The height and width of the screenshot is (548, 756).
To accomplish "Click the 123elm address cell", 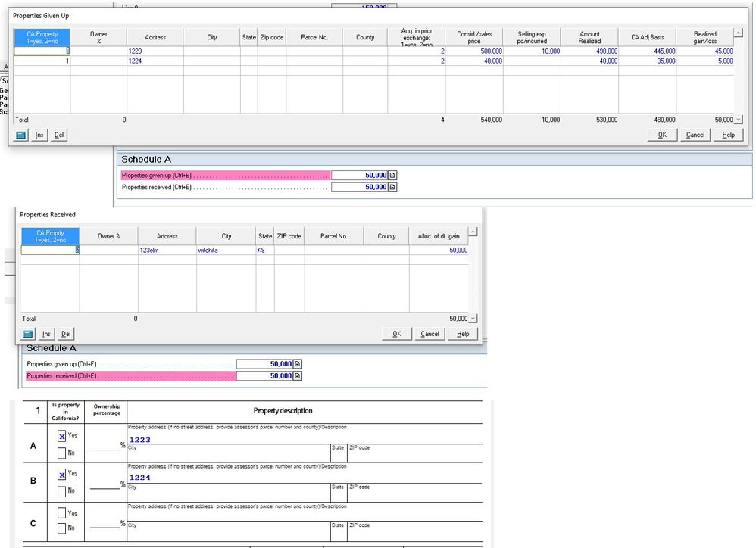I will (x=167, y=250).
